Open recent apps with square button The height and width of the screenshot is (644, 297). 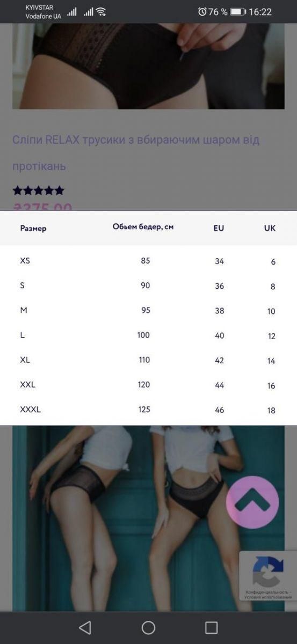pyautogui.click(x=212, y=627)
